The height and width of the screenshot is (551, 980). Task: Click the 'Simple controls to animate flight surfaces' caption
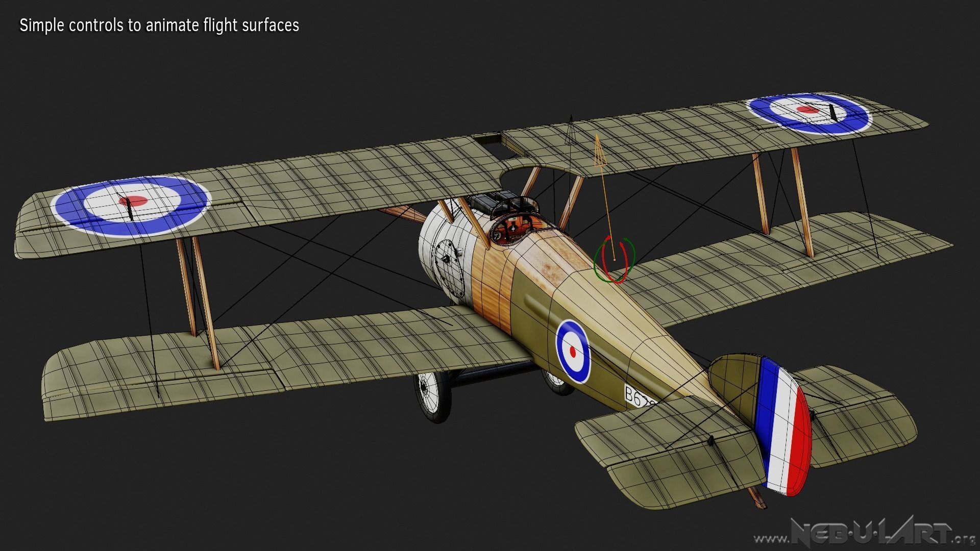[x=159, y=25]
